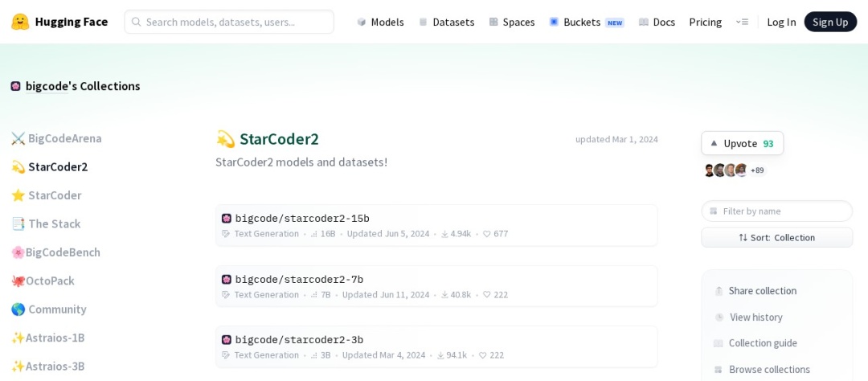Upvote the StarCoder2 collection
This screenshot has width=868, height=381.
[743, 143]
